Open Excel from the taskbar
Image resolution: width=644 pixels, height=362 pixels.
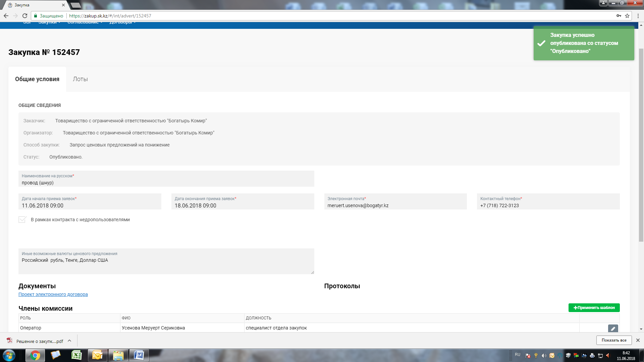coord(77,355)
